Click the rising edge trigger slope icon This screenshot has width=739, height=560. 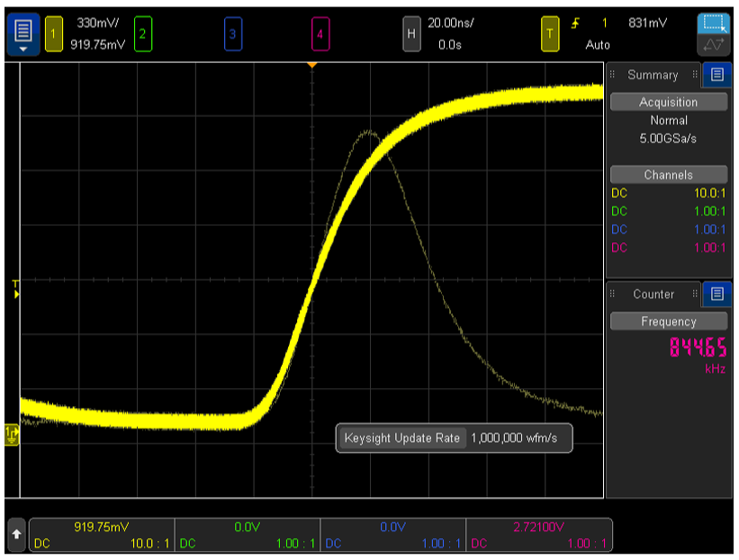pos(575,23)
